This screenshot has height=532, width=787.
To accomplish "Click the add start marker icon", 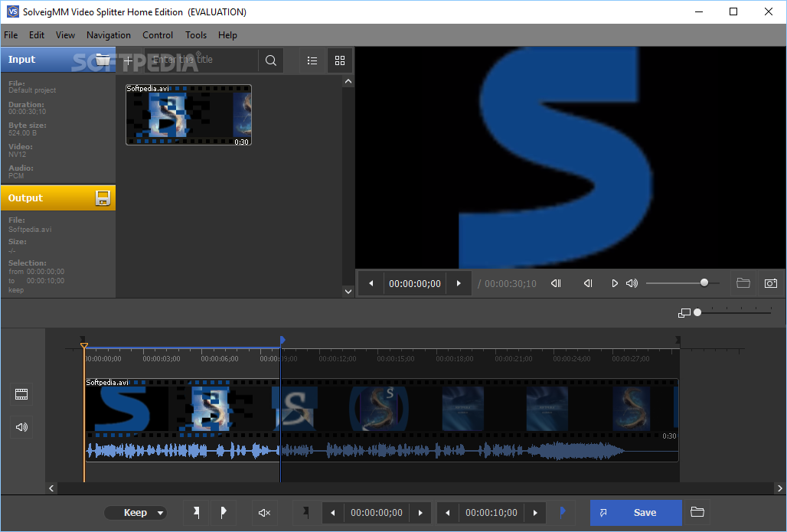I will click(x=196, y=512).
